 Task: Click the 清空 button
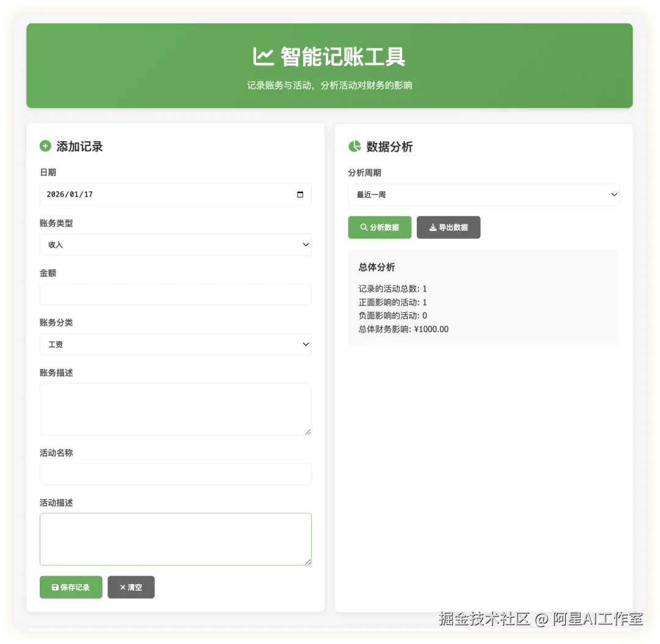131,587
